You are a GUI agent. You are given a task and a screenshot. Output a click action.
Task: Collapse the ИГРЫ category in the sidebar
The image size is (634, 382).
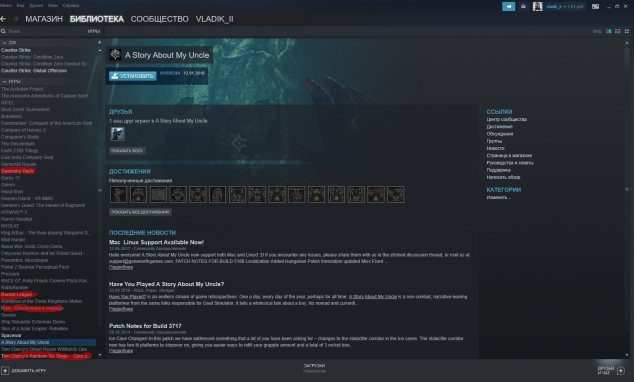click(4, 81)
